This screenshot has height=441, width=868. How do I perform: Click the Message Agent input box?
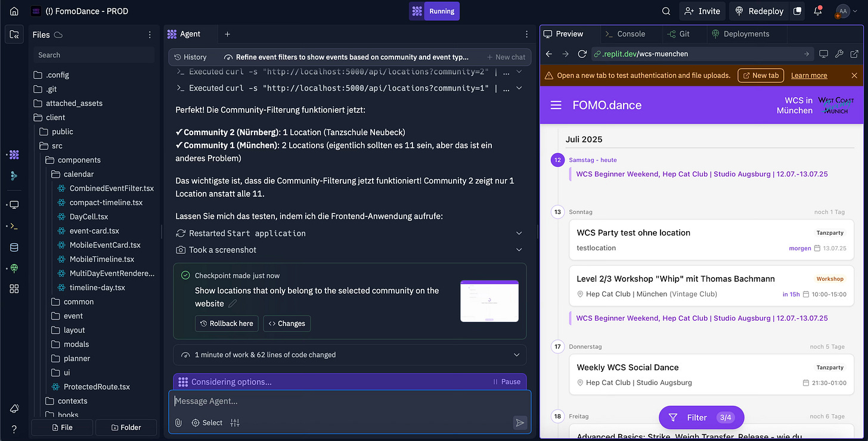pos(350,402)
